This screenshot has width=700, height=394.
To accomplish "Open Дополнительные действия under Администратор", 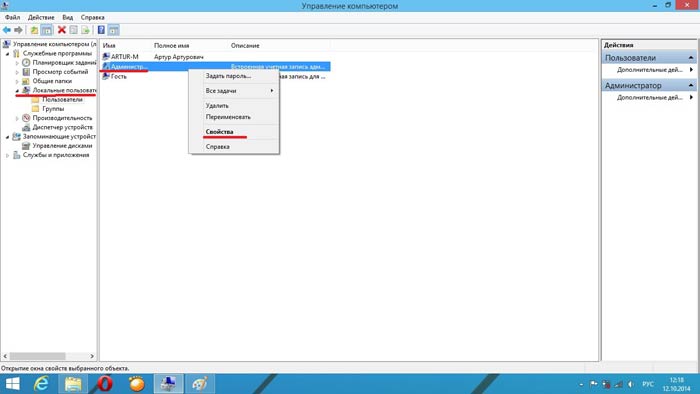I will [650, 97].
